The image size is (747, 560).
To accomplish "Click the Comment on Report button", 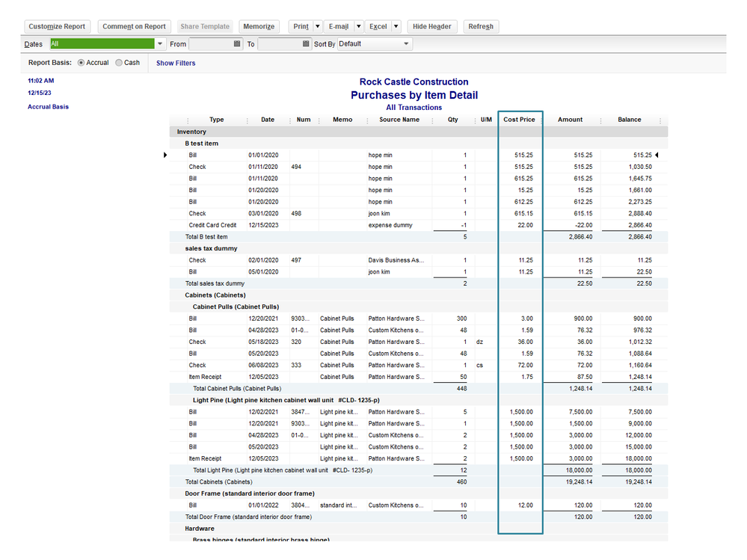I will [x=134, y=26].
